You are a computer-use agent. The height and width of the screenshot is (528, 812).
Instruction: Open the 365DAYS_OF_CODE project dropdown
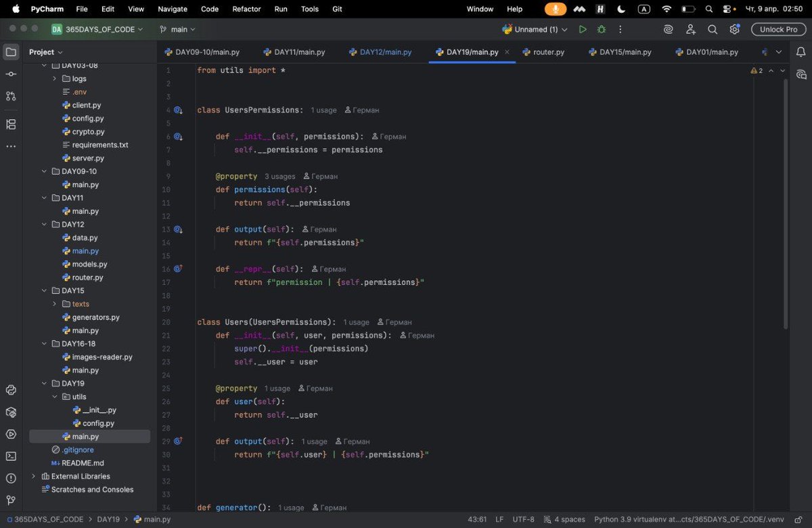[97, 29]
